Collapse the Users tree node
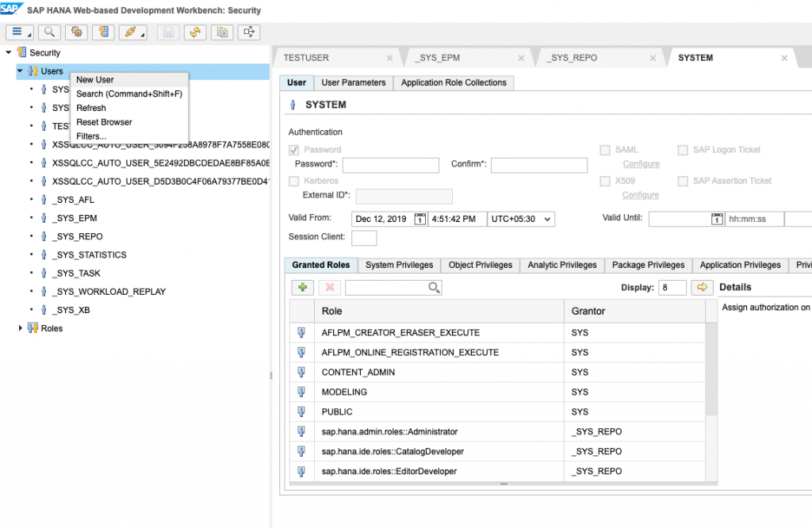 [x=20, y=71]
